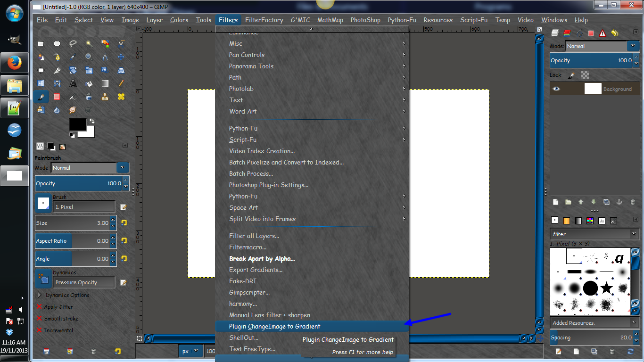Open the G'MIC menu
Screen dimensions: 644x362
tap(300, 20)
